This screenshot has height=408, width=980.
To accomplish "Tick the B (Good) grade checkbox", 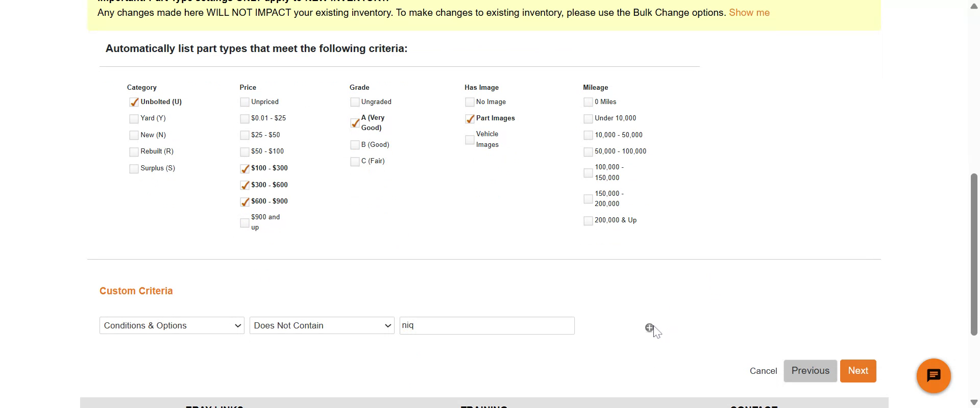I will (355, 145).
